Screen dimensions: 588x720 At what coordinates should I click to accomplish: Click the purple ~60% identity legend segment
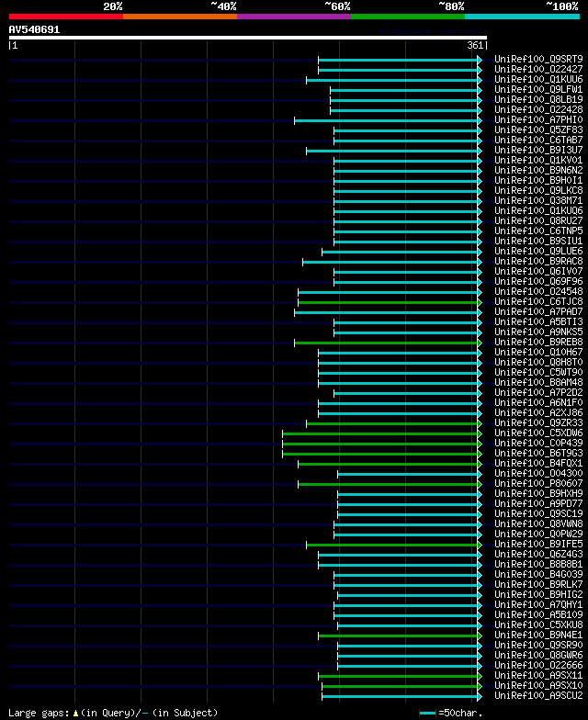point(294,17)
